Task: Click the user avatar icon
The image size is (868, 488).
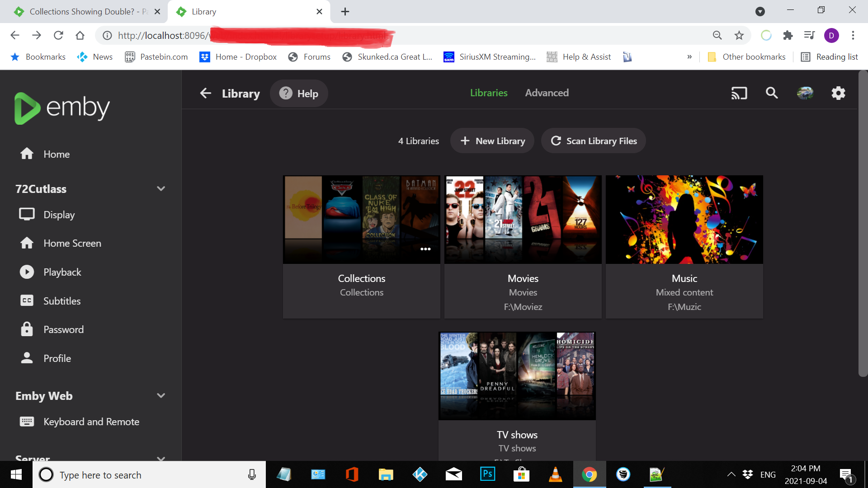Action: [x=805, y=93]
